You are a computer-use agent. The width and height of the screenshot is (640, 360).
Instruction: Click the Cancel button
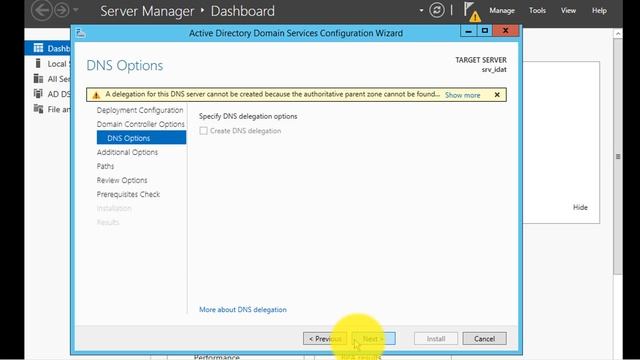484,339
